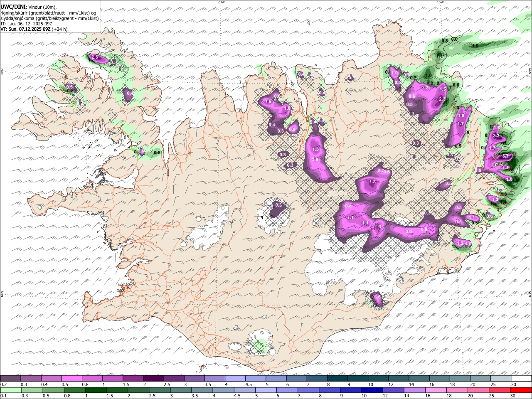The width and height of the screenshot is (532, 399).
Task: Select the dark teal snow swatch for 8
Action: click(337, 378)
